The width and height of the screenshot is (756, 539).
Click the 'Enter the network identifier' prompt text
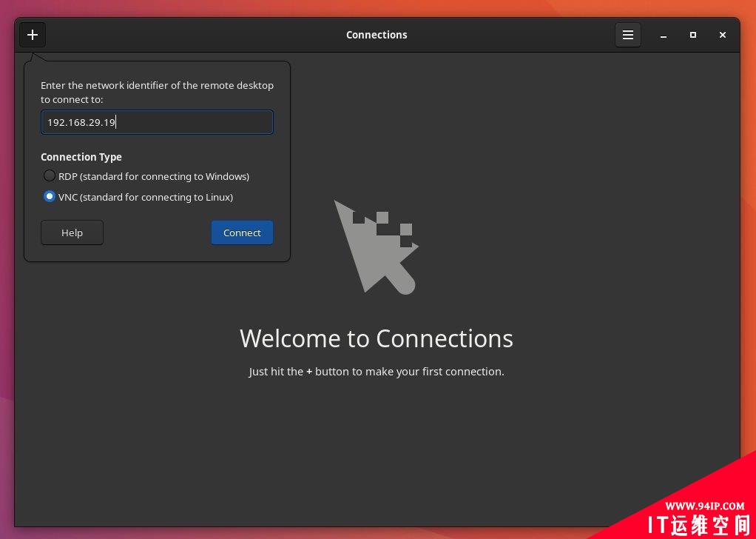click(157, 92)
